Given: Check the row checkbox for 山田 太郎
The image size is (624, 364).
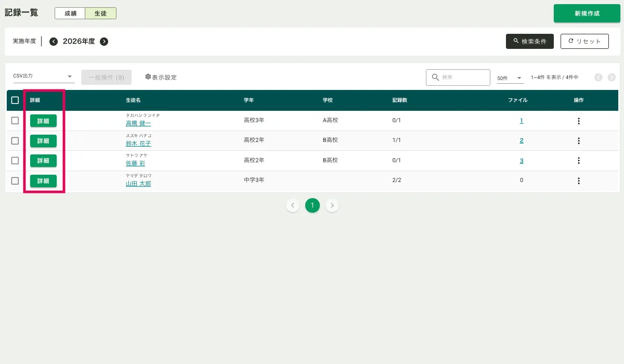Looking at the screenshot, I should pyautogui.click(x=15, y=181).
